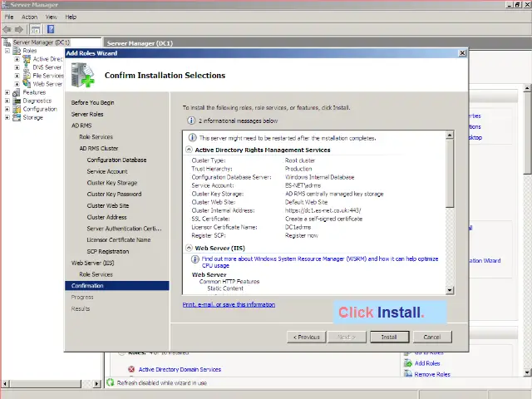Collapse Active Directory Rights Management Services section

189,150
